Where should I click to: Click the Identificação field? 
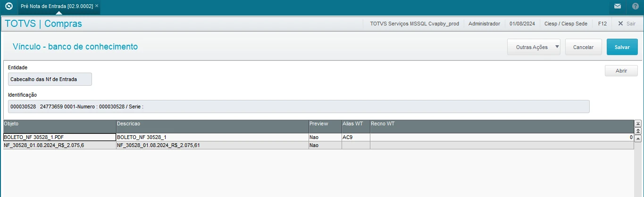[298, 107]
